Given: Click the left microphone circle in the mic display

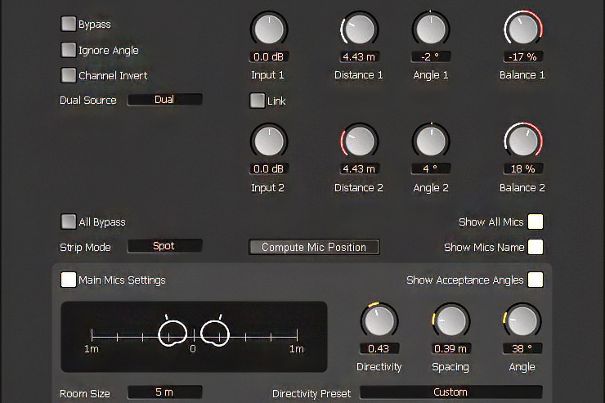Looking at the screenshot, I should [x=172, y=331].
